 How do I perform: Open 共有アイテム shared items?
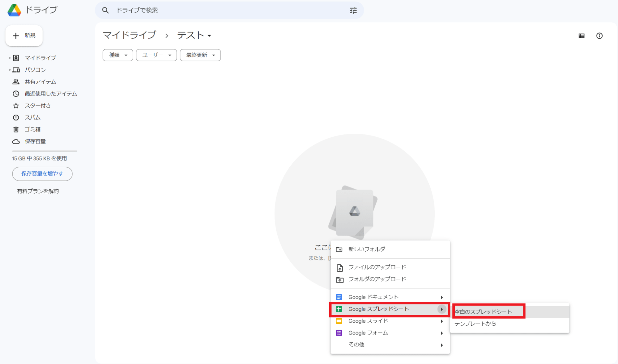40,82
